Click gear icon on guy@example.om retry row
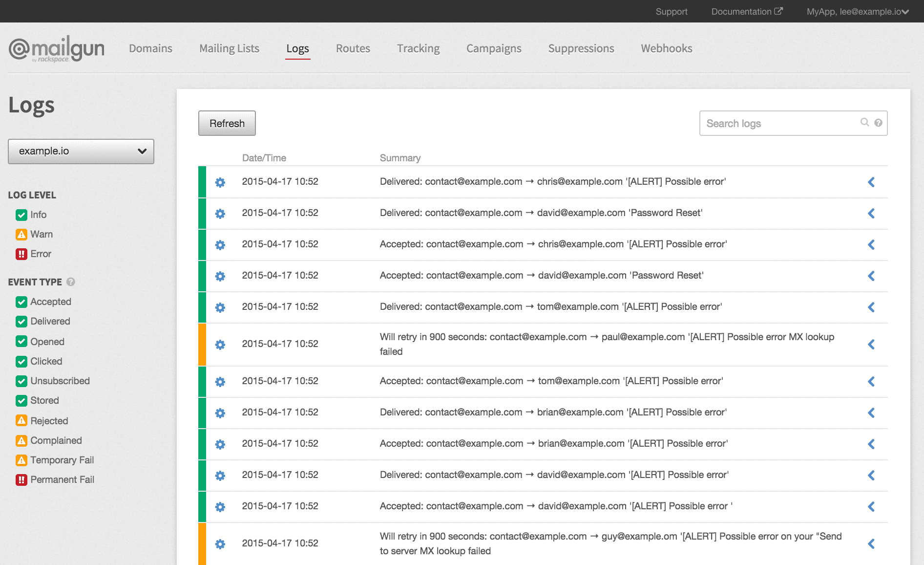This screenshot has width=924, height=565. (x=220, y=544)
